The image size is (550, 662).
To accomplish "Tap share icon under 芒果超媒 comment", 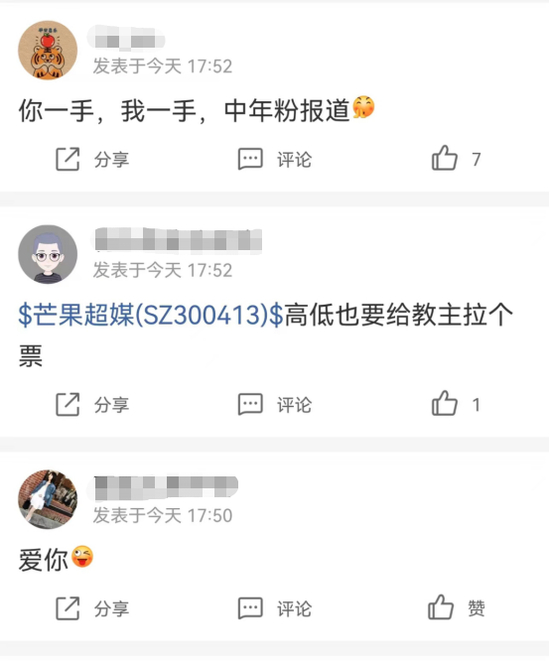I will (x=68, y=404).
